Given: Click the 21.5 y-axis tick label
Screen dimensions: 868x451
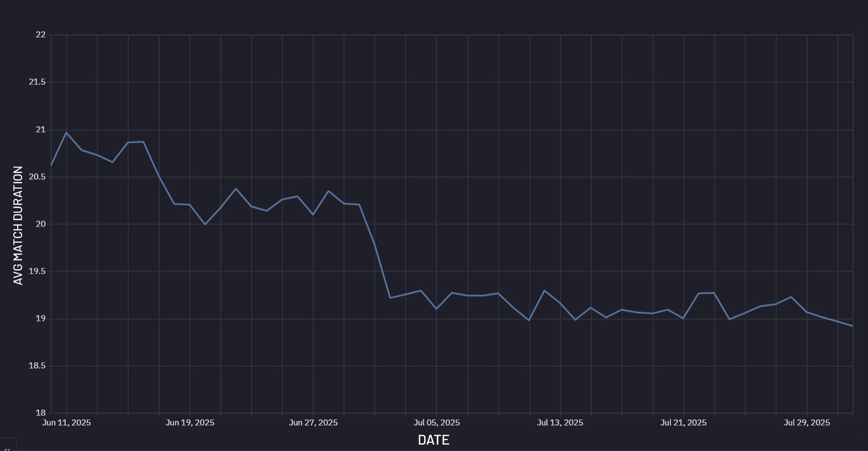Looking at the screenshot, I should 37,82.
